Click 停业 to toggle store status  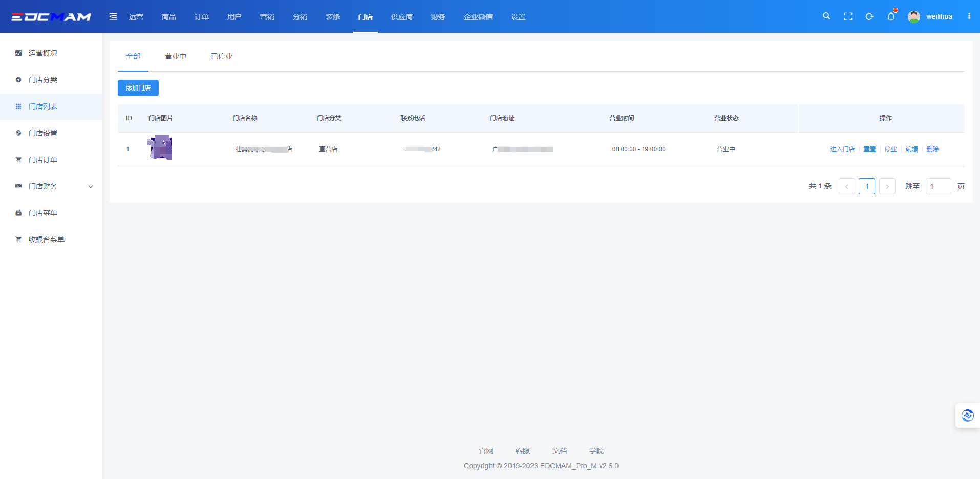click(891, 149)
